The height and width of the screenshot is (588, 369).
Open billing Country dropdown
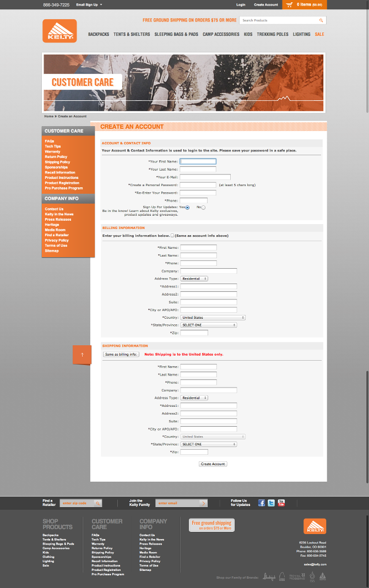click(213, 318)
